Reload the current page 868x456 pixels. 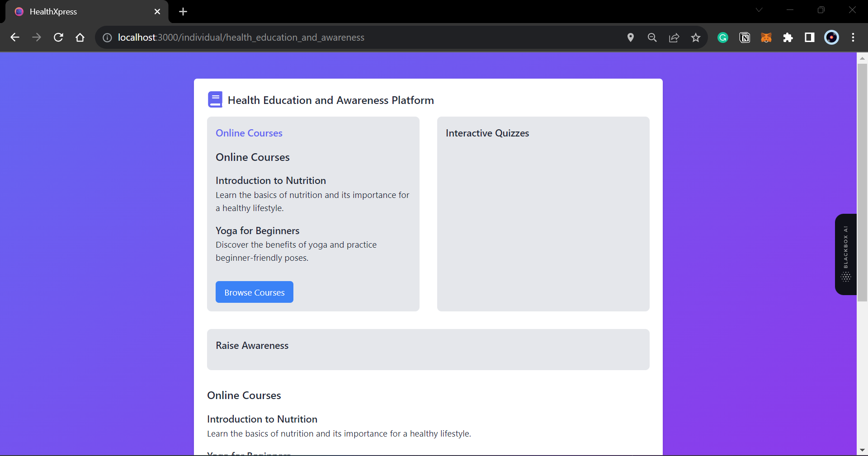pos(58,38)
